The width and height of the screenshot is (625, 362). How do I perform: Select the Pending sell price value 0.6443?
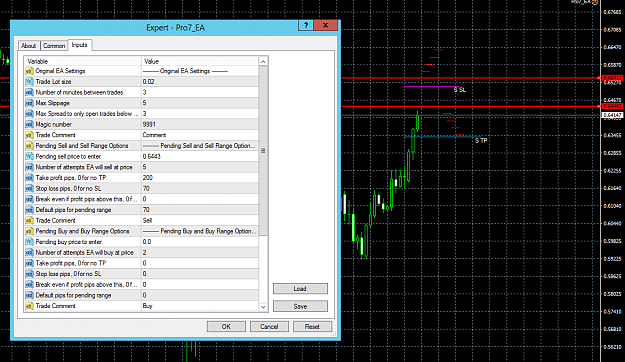[200, 157]
